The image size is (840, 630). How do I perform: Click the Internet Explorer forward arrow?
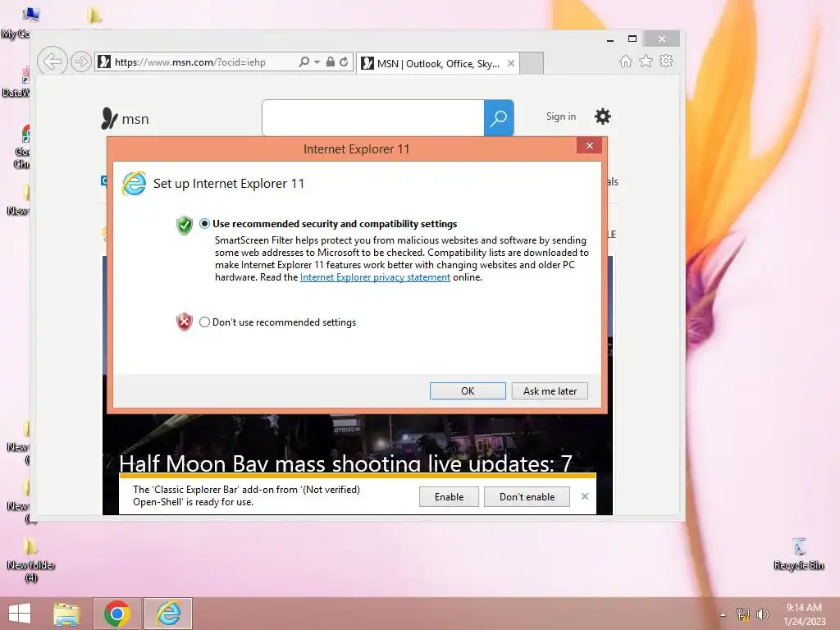coord(81,62)
